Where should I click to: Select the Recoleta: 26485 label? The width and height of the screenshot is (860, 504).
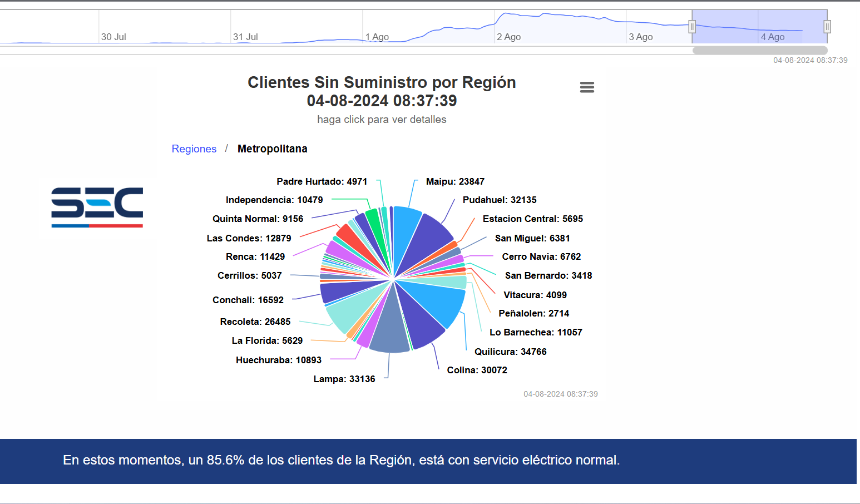255,322
